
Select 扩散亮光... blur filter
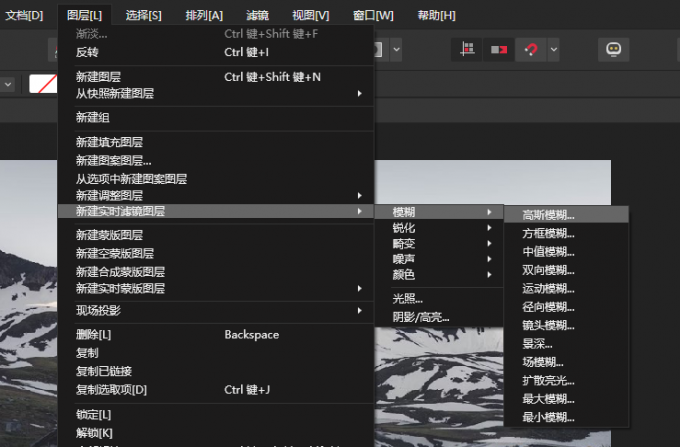566,381
